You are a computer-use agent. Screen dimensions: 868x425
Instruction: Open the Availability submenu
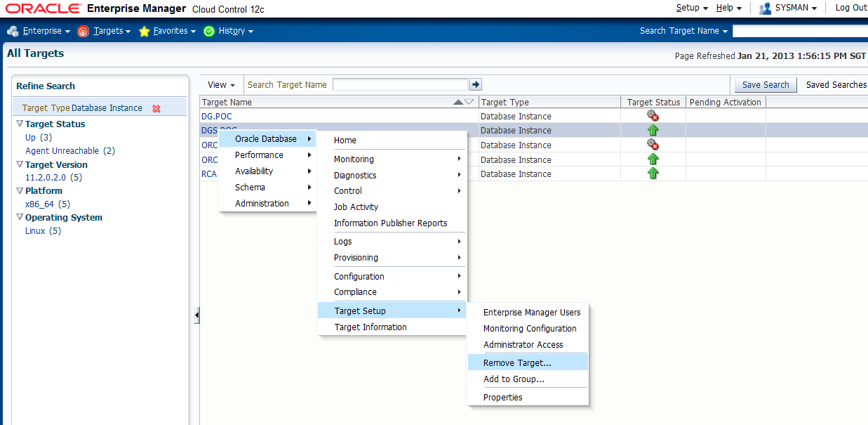pos(267,171)
